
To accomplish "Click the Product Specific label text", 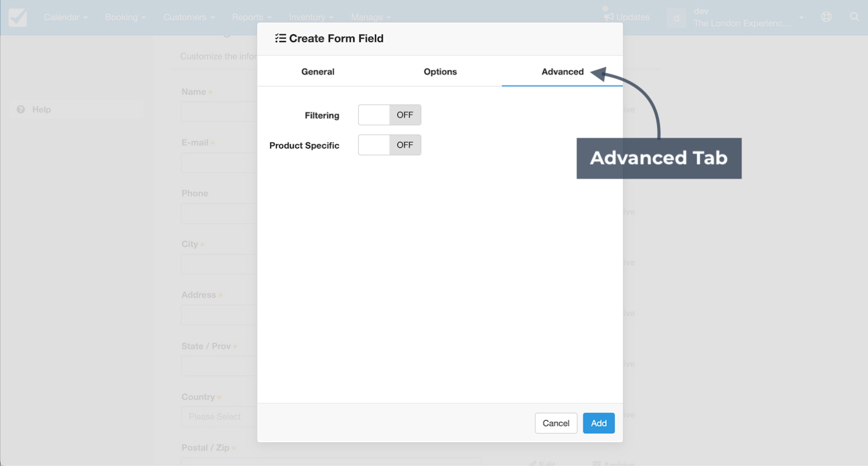I will pyautogui.click(x=304, y=146).
